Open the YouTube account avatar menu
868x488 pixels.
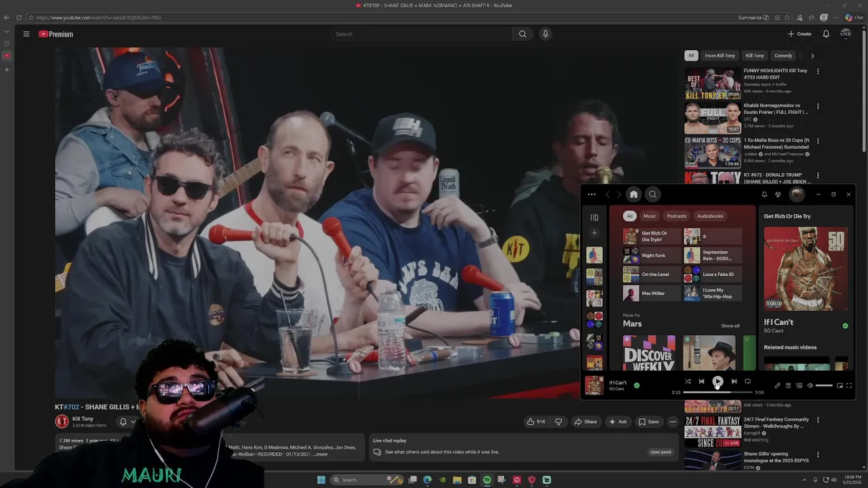pyautogui.click(x=846, y=34)
